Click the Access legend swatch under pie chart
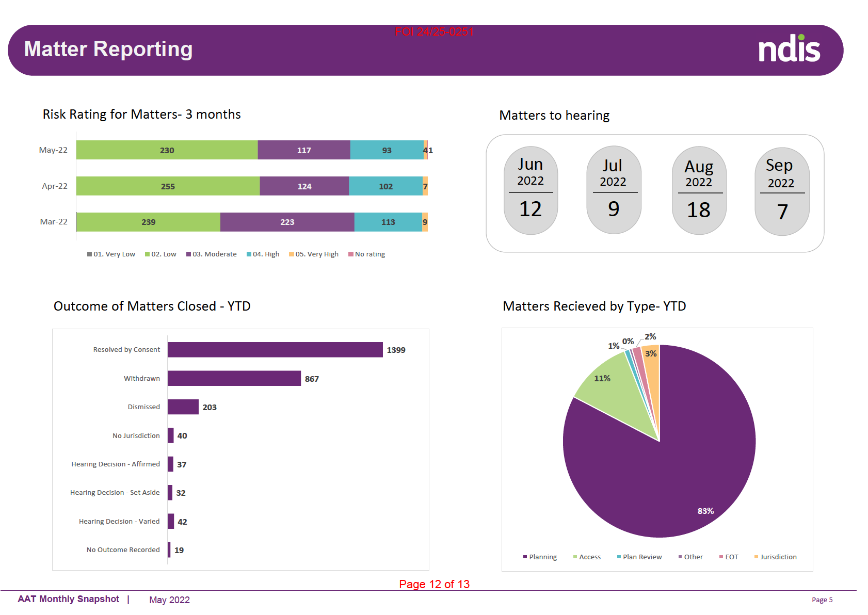The image size is (868, 615). (x=575, y=557)
